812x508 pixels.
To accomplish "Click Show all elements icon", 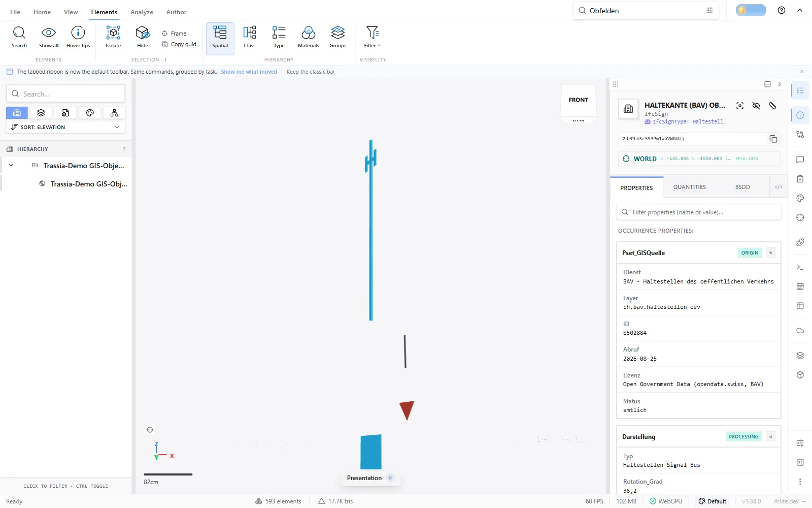I will point(49,38).
